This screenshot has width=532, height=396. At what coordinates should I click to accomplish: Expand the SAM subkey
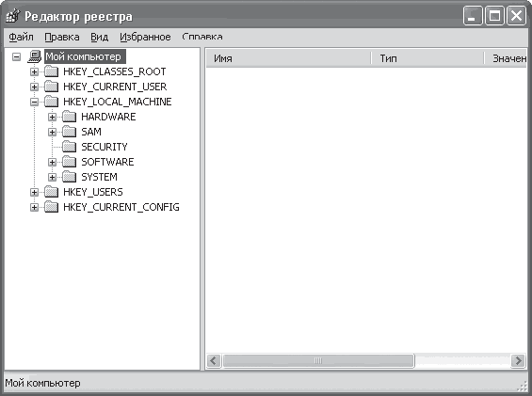tap(52, 132)
